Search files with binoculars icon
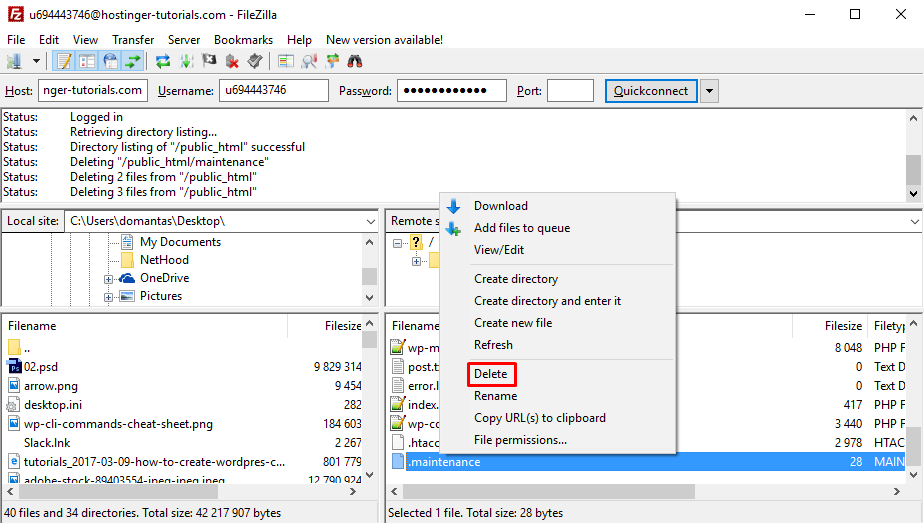The width and height of the screenshot is (924, 523). pyautogui.click(x=355, y=61)
